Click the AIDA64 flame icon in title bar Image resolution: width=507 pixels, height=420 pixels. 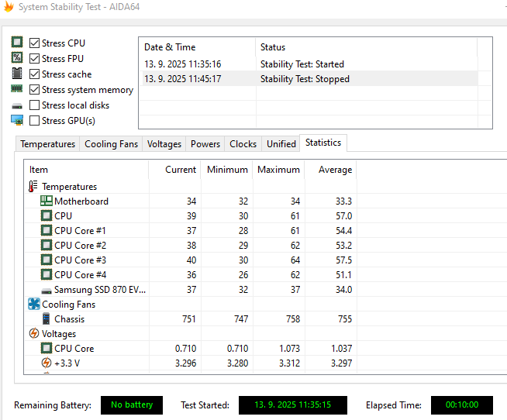pyautogui.click(x=8, y=7)
